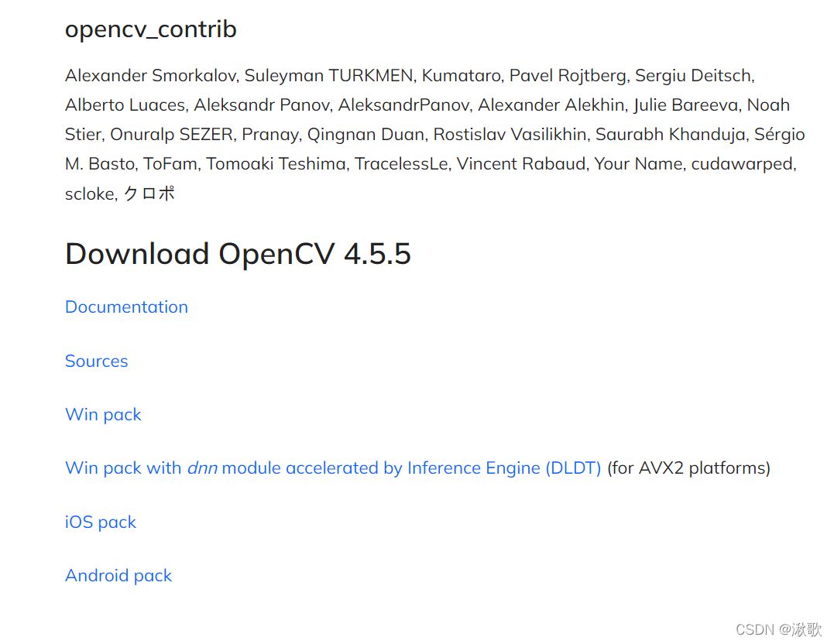Click on the name Alexander Smorkalov
Screen dimensions: 834x644
pyautogui.click(x=152, y=75)
